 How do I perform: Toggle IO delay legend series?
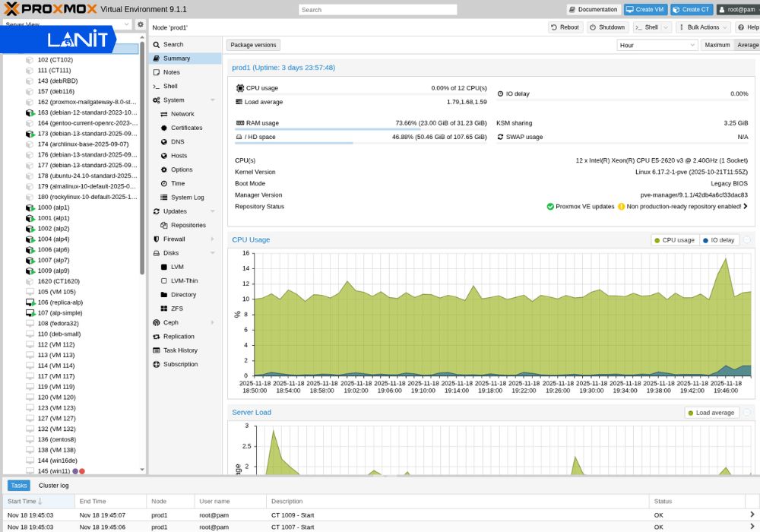718,240
